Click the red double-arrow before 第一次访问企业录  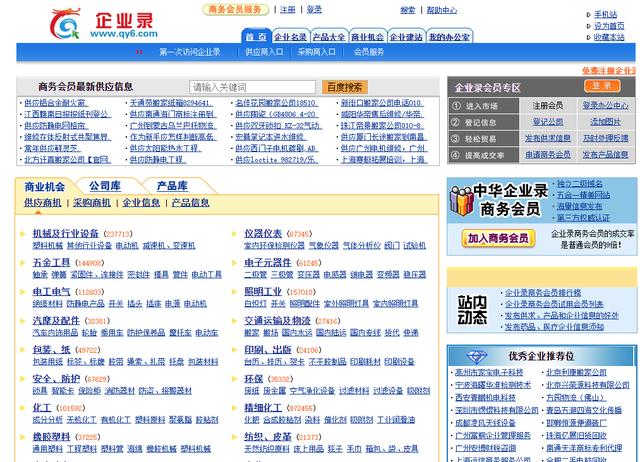click(x=139, y=52)
